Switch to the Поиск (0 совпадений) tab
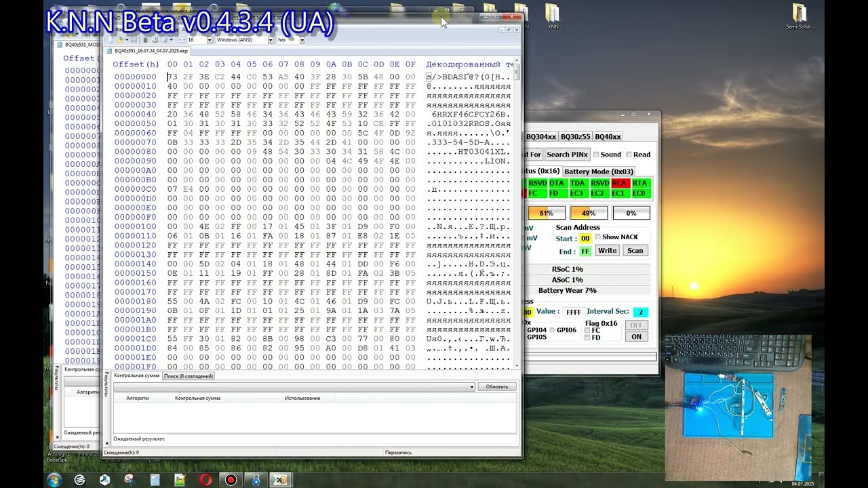This screenshot has width=868, height=488. coord(189,375)
